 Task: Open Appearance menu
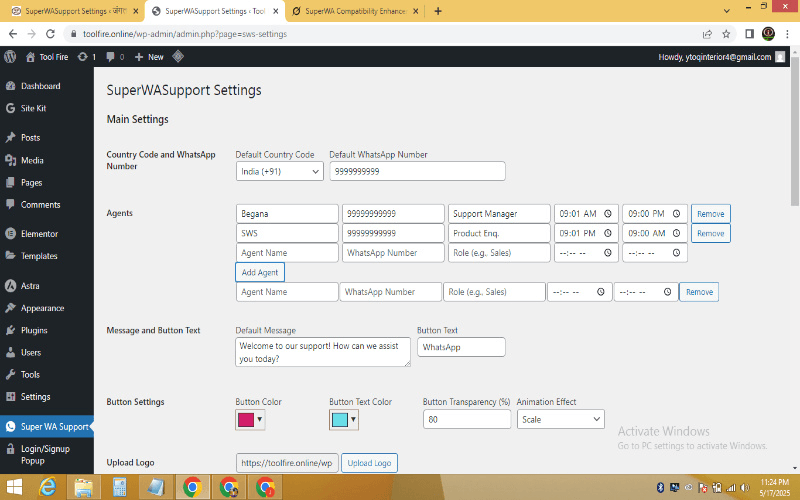(42, 308)
